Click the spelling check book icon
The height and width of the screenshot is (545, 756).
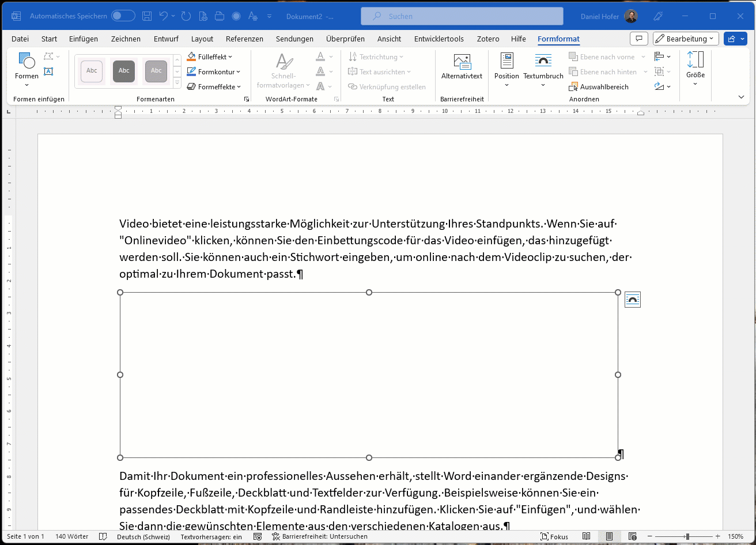tap(103, 536)
